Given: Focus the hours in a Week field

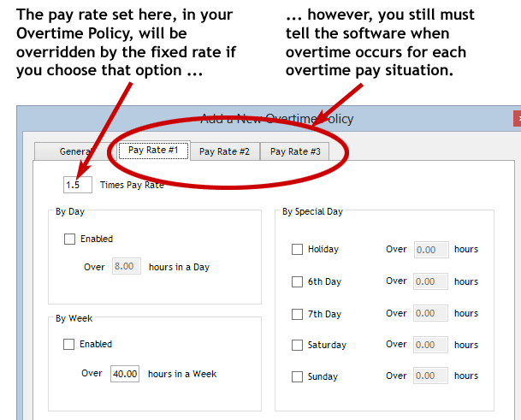Looking at the screenshot, I should (x=125, y=374).
